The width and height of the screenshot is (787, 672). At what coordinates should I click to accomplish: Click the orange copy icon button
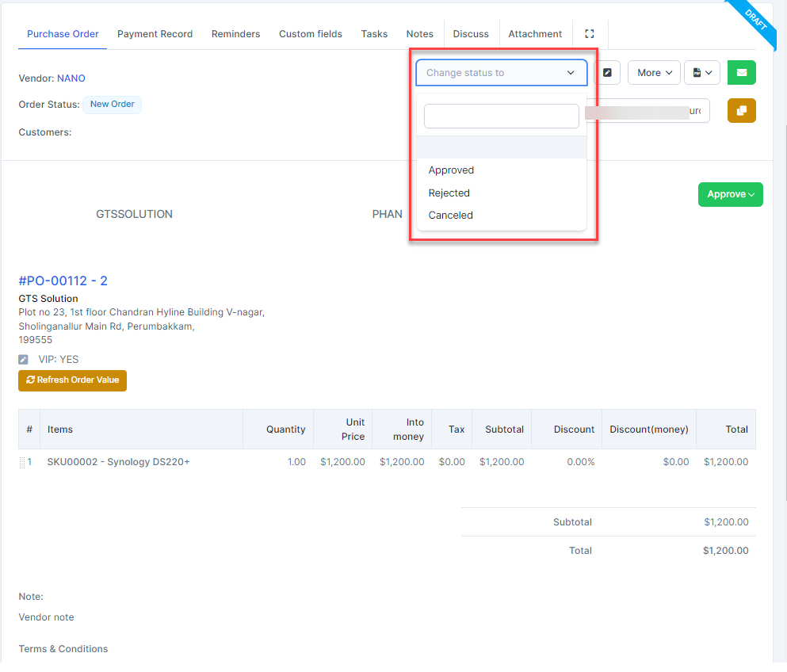741,111
